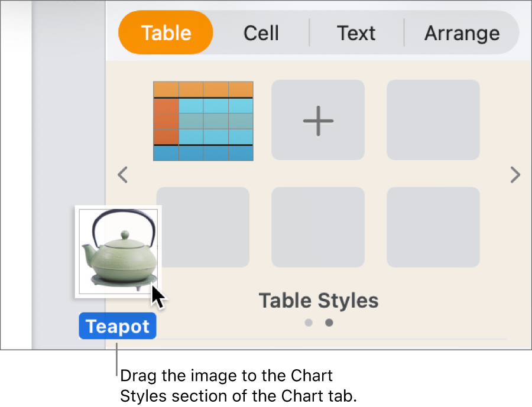Click the empty style slot beside the plus
The height and width of the screenshot is (407, 532).
[x=433, y=120]
